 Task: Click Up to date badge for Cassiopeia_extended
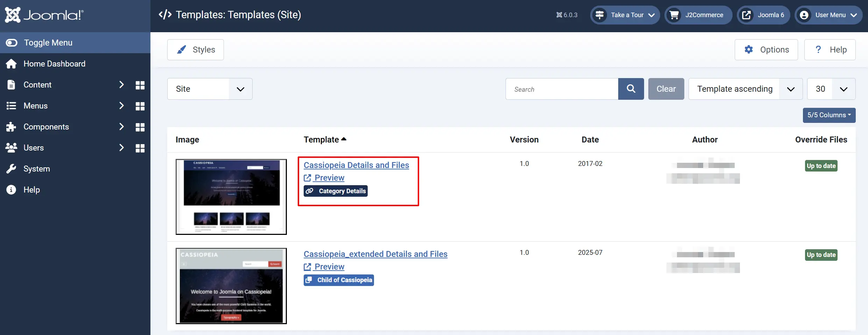pyautogui.click(x=821, y=255)
